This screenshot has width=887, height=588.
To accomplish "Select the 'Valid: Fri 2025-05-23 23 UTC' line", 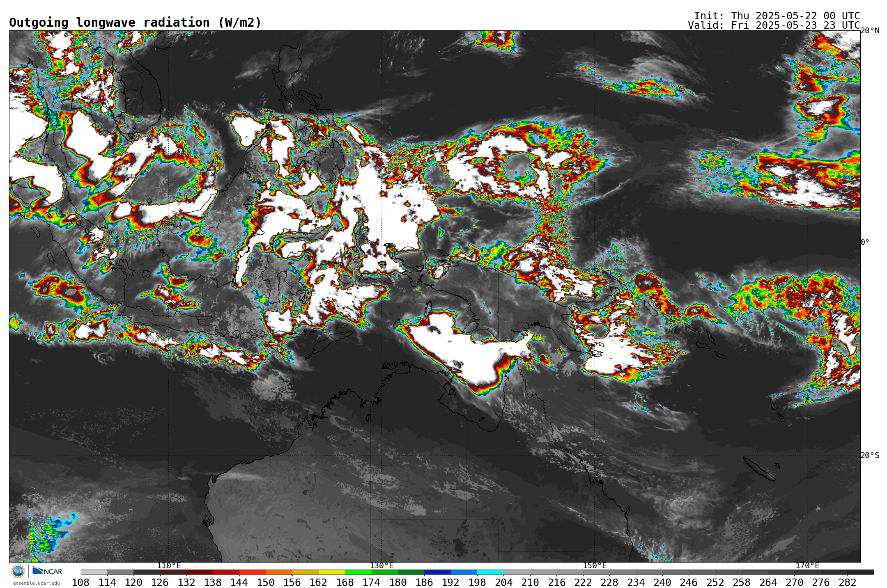I will [774, 25].
